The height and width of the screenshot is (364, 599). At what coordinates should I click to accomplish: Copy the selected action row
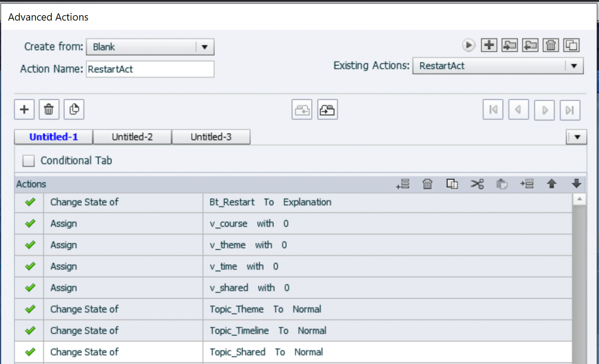tap(452, 184)
